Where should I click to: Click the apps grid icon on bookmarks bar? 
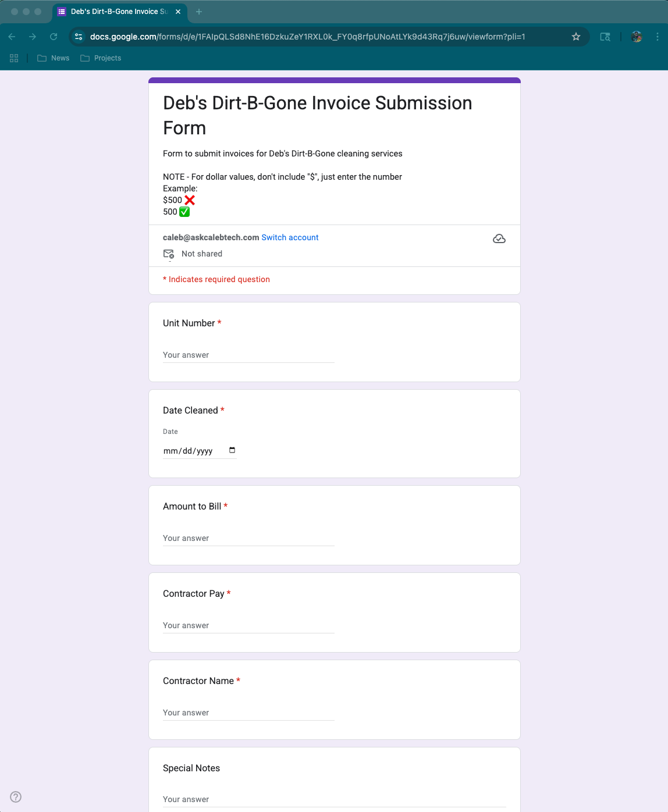pos(14,58)
